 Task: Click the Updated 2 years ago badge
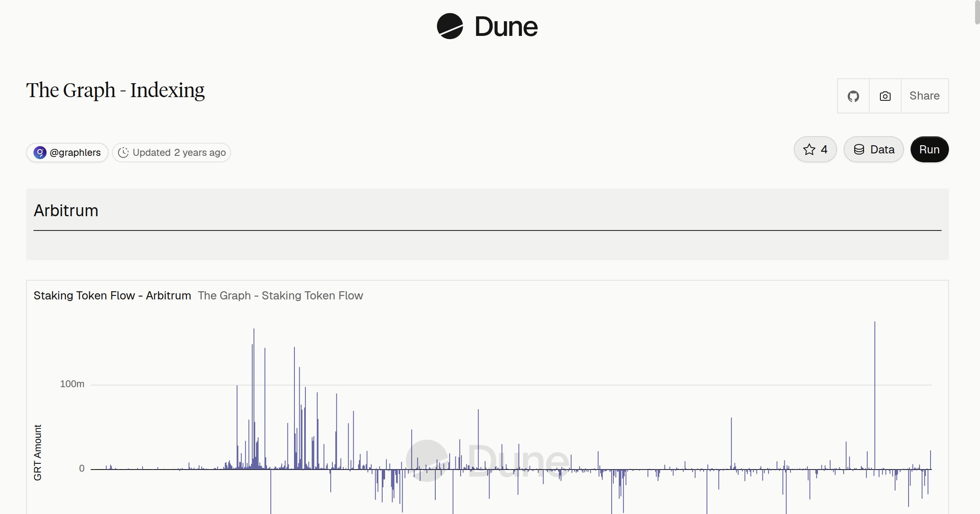[171, 153]
